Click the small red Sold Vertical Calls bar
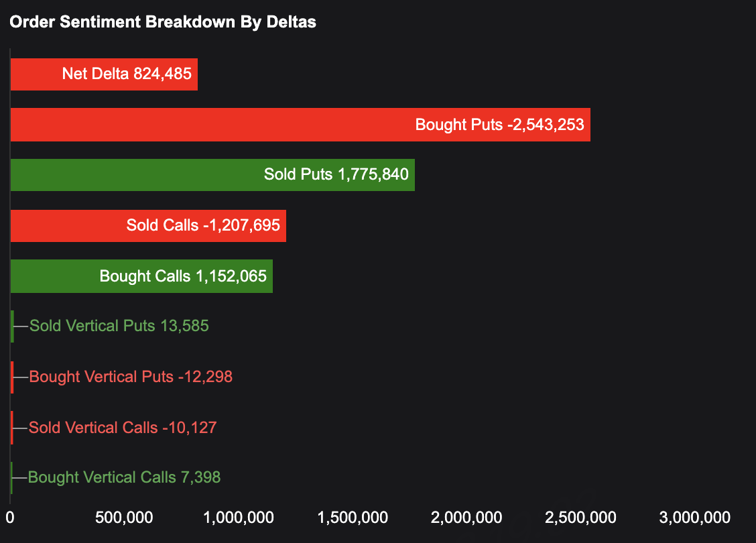Screen dimensions: 756x543 click(12, 428)
